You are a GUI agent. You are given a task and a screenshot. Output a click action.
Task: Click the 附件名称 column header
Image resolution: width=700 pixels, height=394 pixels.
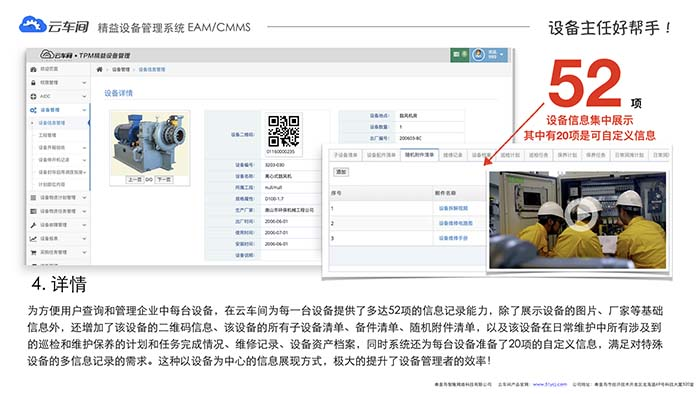pyautogui.click(x=445, y=193)
